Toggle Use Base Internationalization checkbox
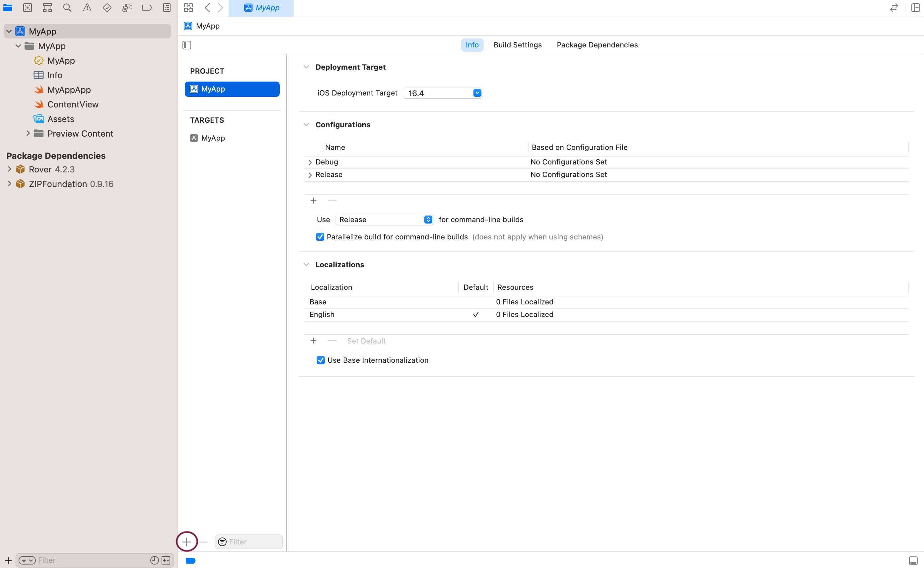924x568 pixels. pos(320,360)
